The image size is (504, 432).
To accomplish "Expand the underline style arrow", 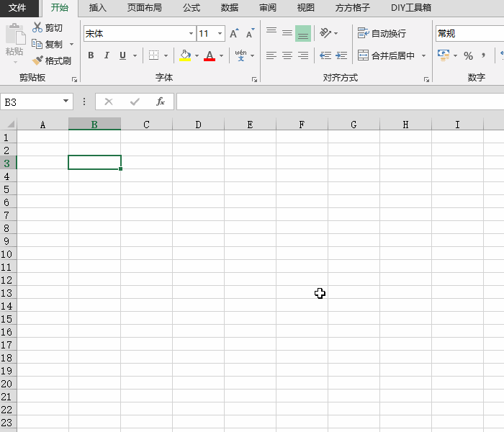I will 135,55.
